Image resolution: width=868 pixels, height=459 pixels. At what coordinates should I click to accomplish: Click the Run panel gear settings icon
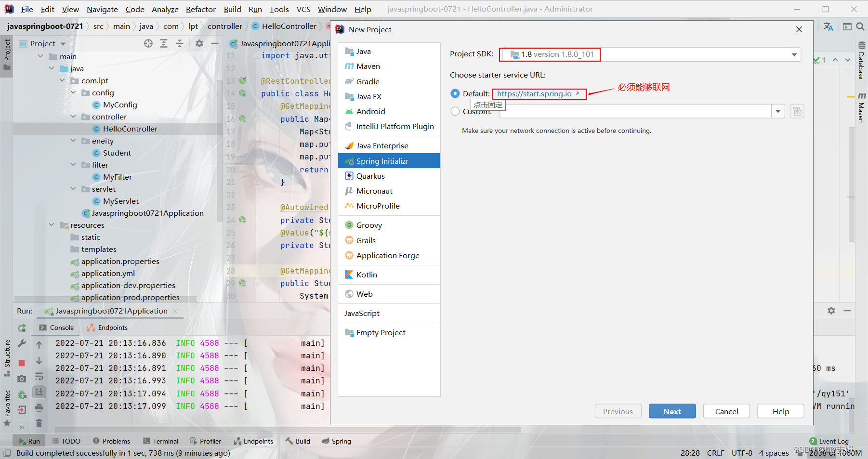[x=831, y=311]
